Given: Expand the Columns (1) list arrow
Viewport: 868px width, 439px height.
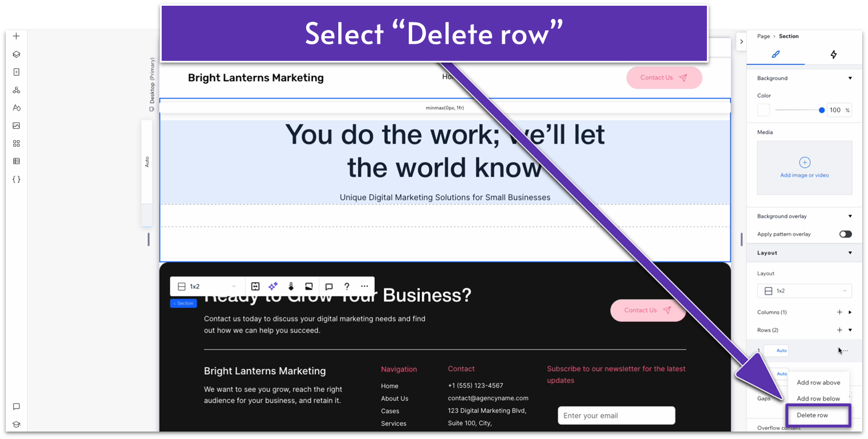Looking at the screenshot, I should coord(850,312).
